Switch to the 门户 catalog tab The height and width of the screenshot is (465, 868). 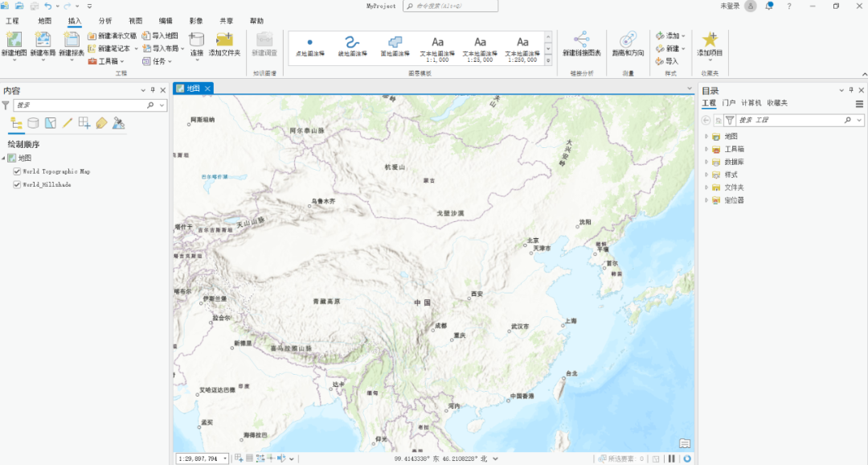[728, 103]
